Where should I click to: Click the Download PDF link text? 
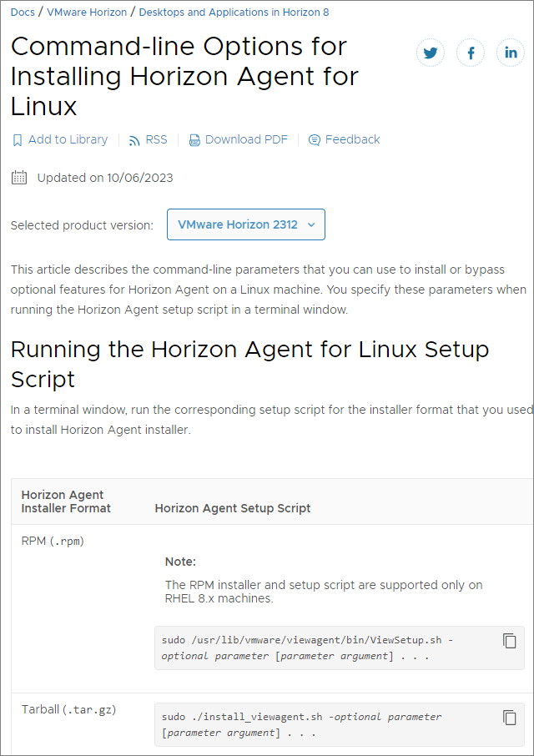click(x=246, y=140)
